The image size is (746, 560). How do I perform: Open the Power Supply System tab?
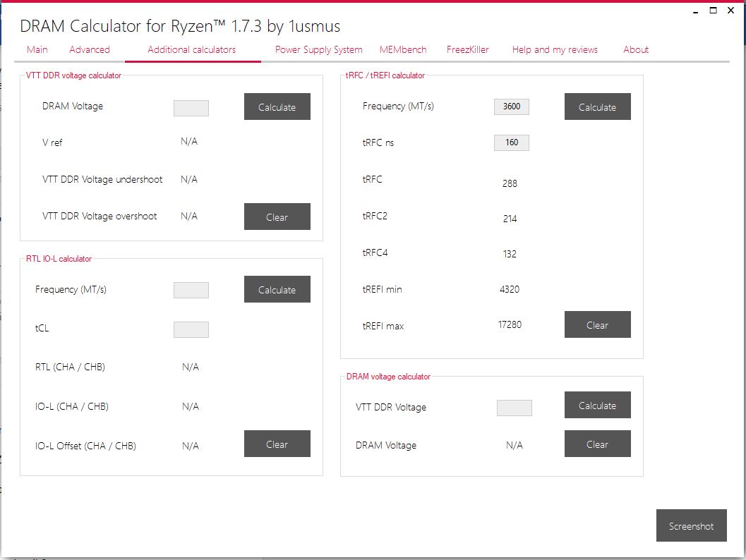tap(319, 49)
